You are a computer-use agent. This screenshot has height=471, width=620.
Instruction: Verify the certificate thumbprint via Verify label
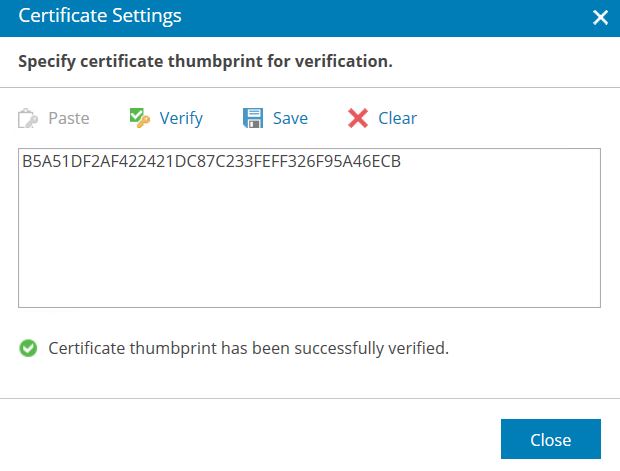(181, 119)
